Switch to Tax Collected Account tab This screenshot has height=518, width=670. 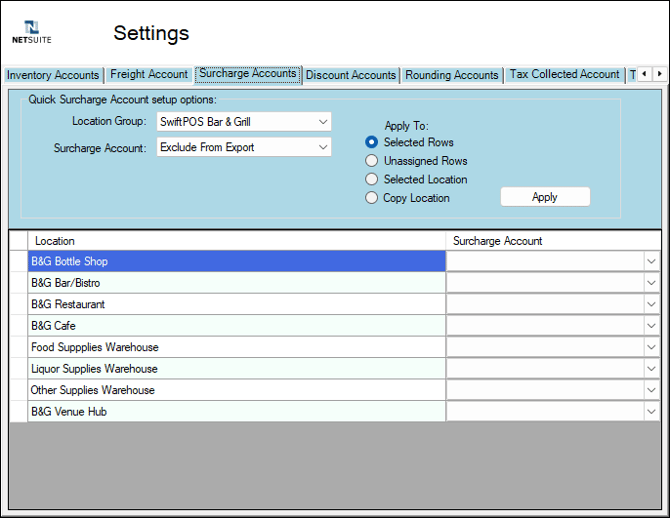[x=564, y=74]
